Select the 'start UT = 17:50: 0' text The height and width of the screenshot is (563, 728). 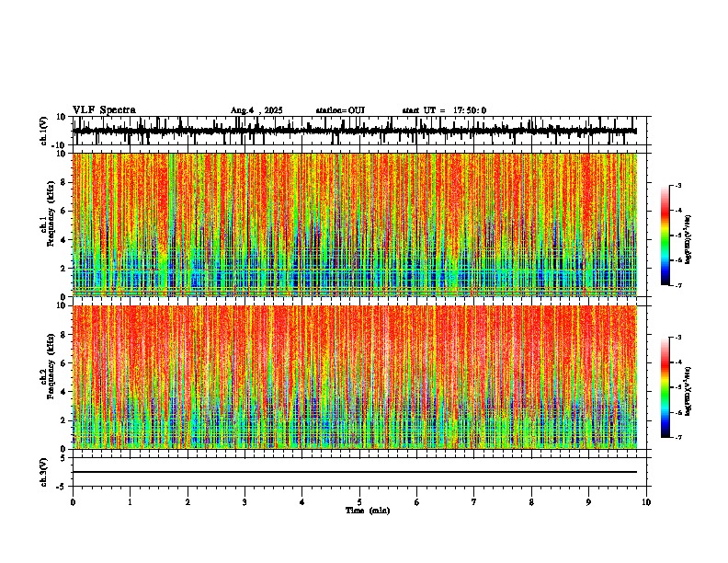[444, 110]
